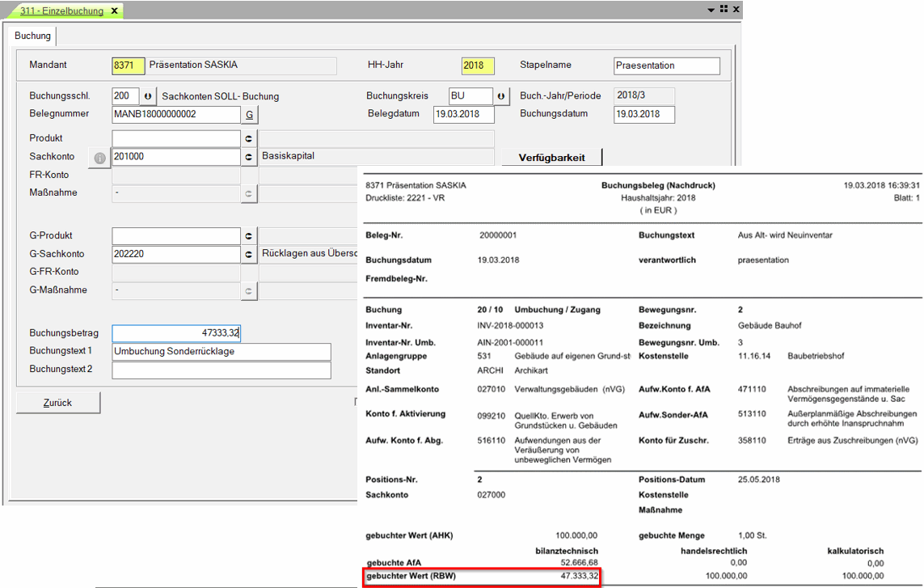The height and width of the screenshot is (588, 924).
Task: Go back with the Zurück button
Action: (x=58, y=403)
